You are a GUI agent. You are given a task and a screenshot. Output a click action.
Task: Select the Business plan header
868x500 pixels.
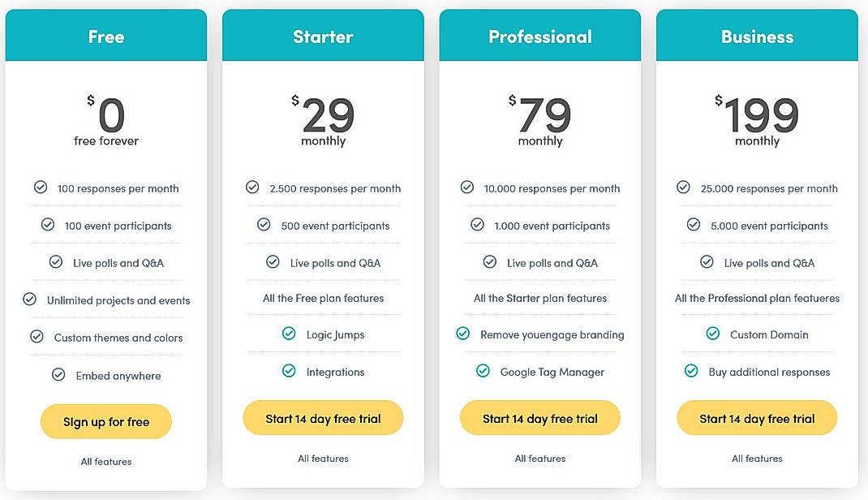tap(757, 35)
